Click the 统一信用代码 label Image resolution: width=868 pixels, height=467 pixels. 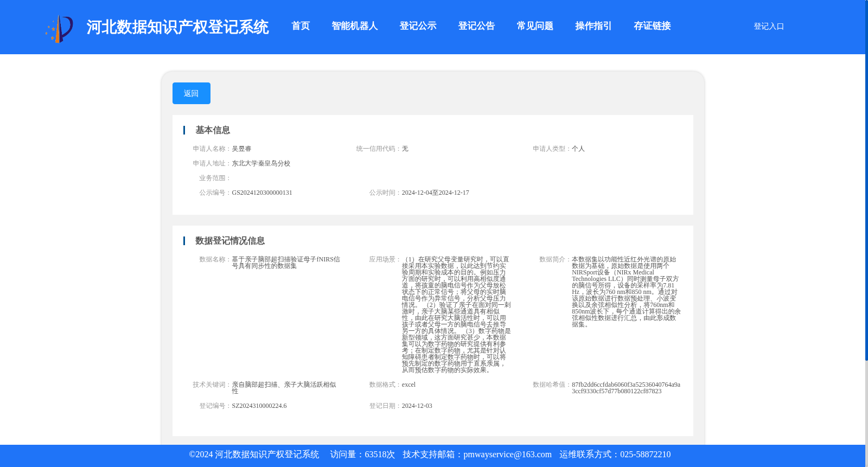pyautogui.click(x=379, y=149)
